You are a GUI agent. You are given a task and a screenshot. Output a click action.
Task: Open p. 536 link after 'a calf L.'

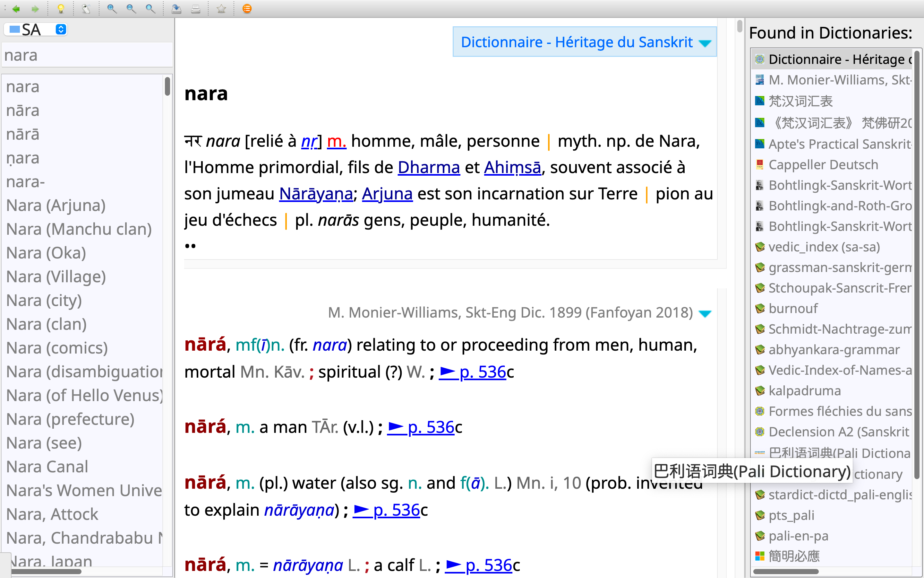point(479,565)
